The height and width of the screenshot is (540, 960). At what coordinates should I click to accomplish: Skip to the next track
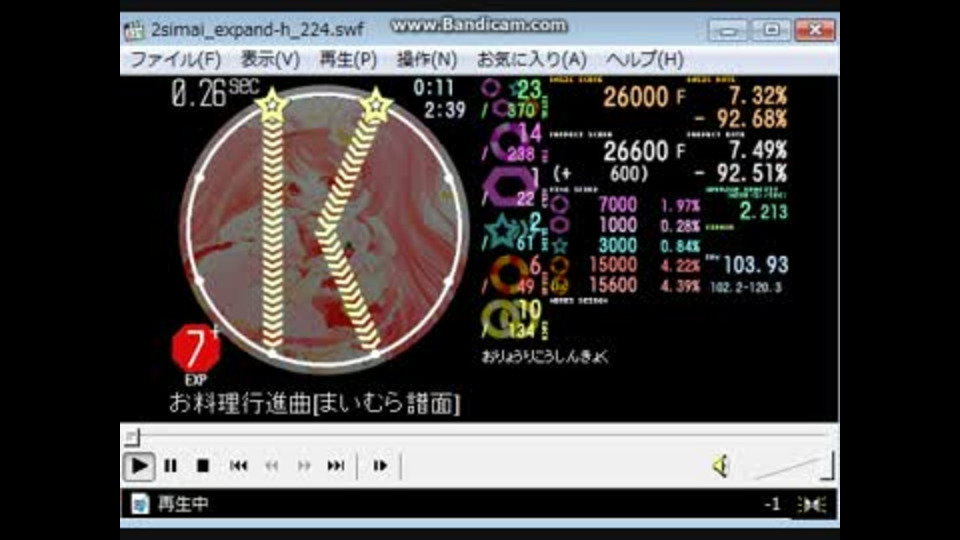point(336,467)
